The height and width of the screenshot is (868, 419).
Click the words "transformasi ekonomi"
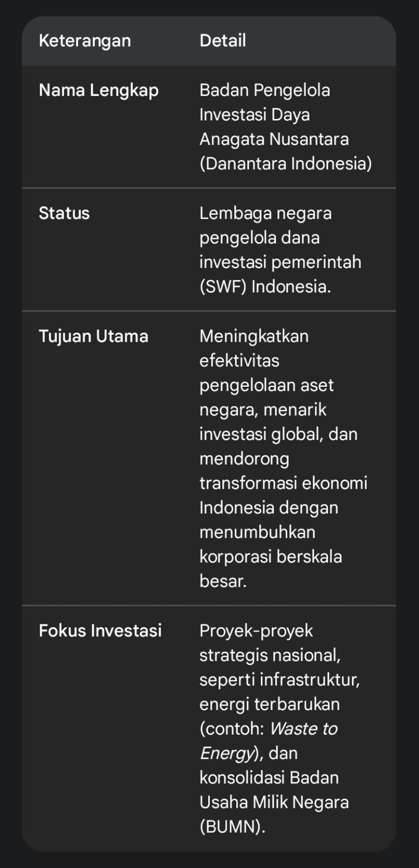point(283,483)
